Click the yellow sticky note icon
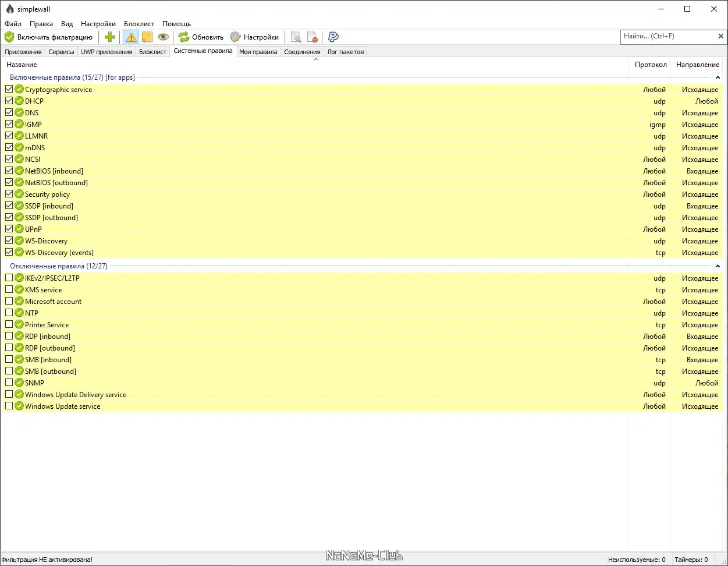 click(147, 37)
